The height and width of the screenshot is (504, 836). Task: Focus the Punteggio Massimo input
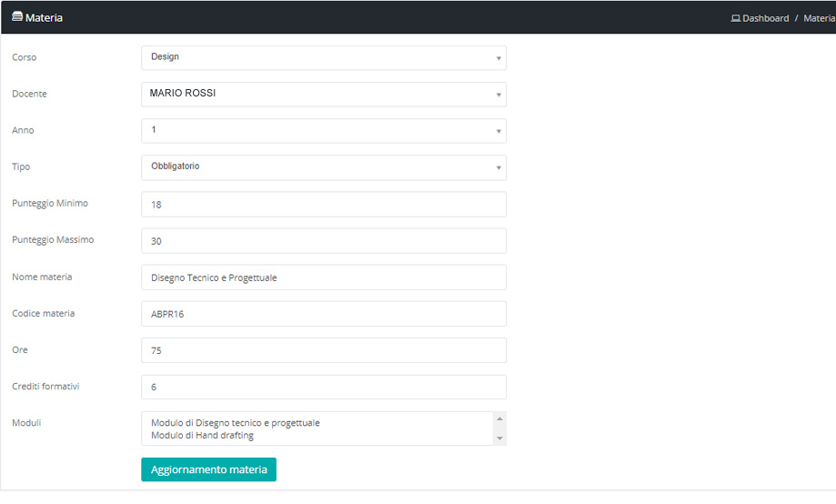pyautogui.click(x=323, y=241)
